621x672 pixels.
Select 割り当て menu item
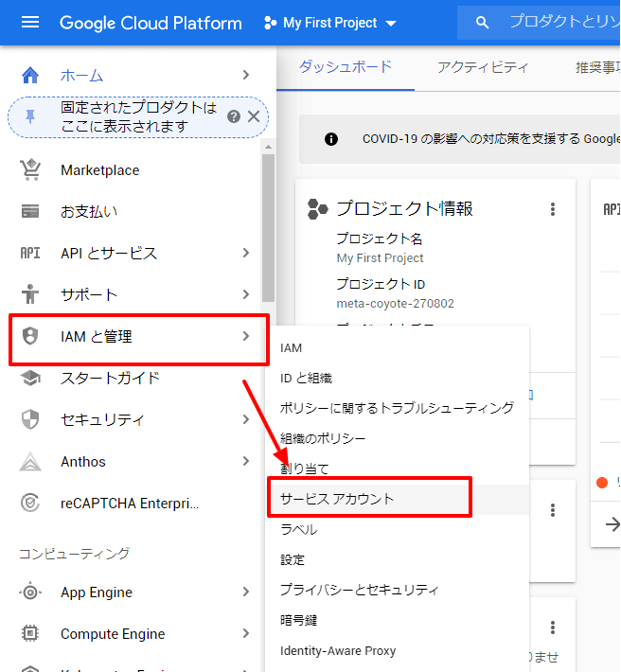coord(397,469)
